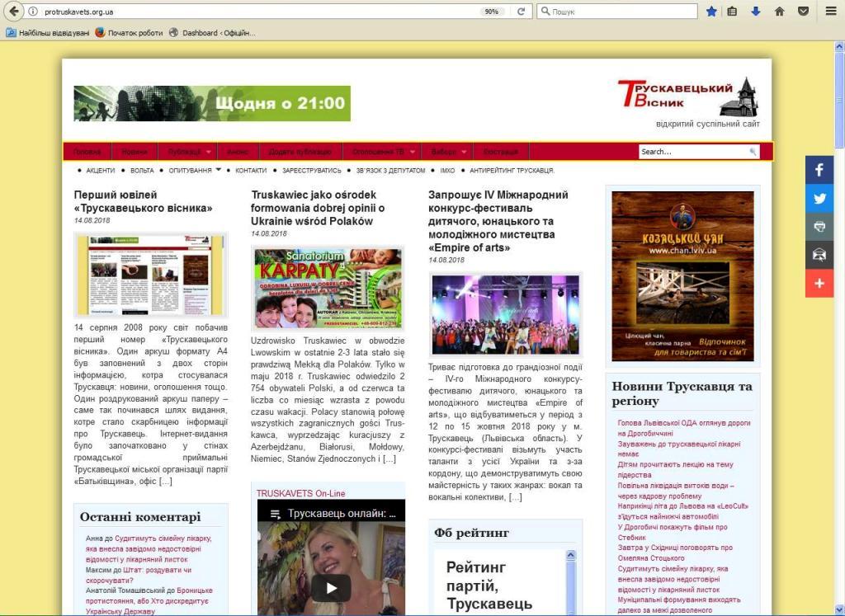Click the bookmark star icon
Viewport: 845px width, 616px height.
click(711, 12)
